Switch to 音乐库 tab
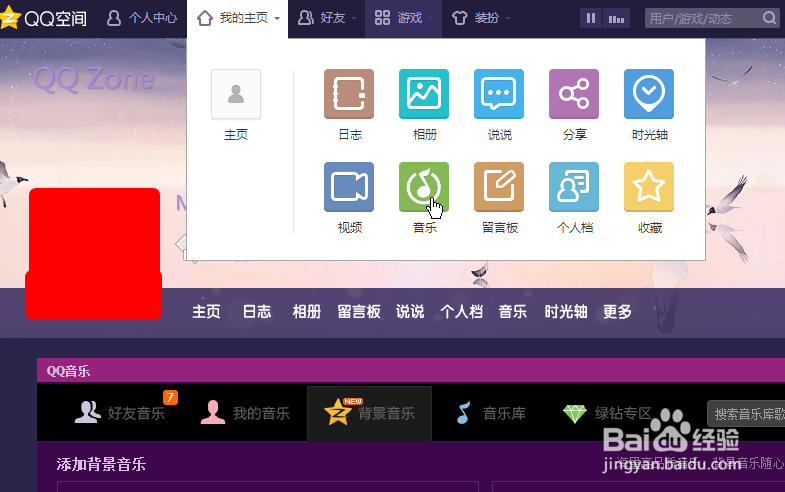 [x=491, y=413]
